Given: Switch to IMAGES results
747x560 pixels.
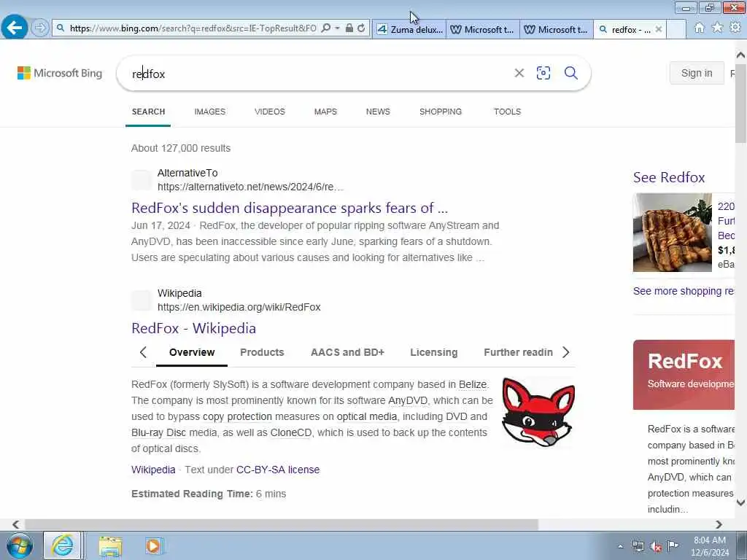Looking at the screenshot, I should pos(209,112).
